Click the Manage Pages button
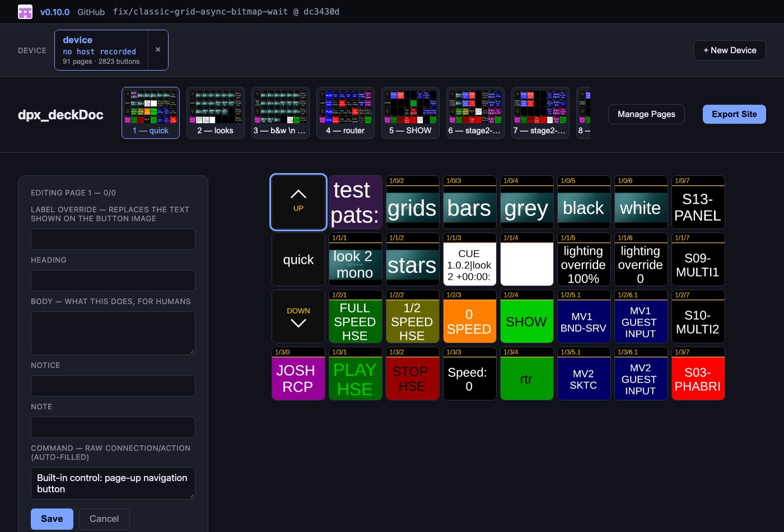The image size is (784, 532). pos(646,114)
